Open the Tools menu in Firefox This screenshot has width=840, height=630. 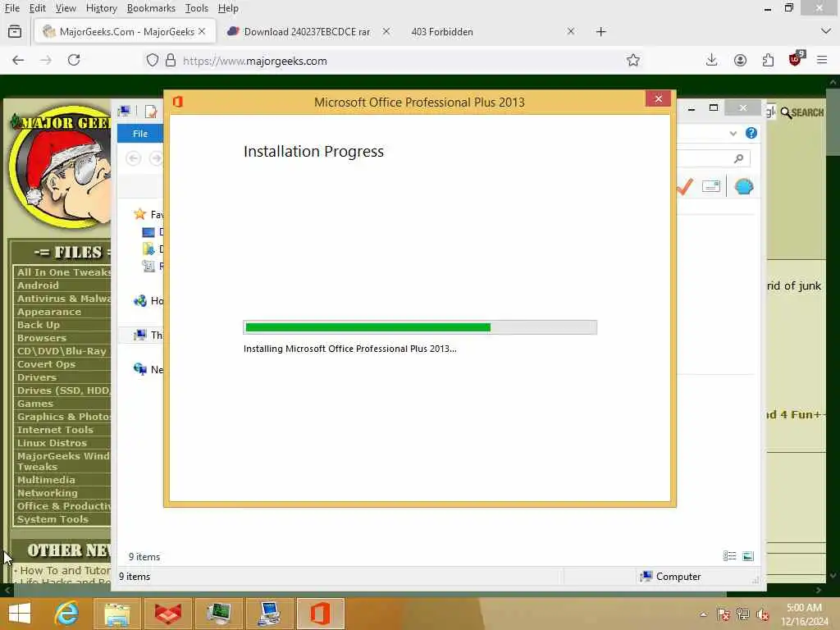coord(197,8)
